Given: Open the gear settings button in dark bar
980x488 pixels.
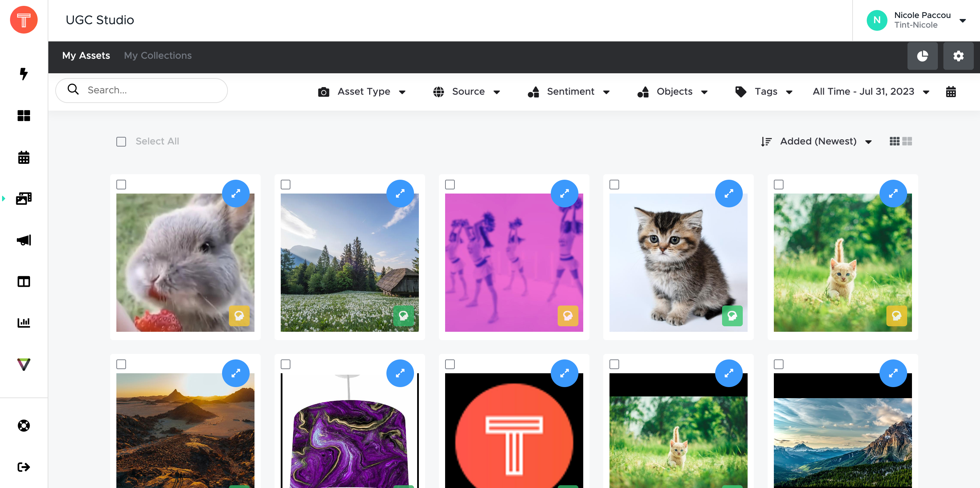Looking at the screenshot, I should (x=958, y=56).
